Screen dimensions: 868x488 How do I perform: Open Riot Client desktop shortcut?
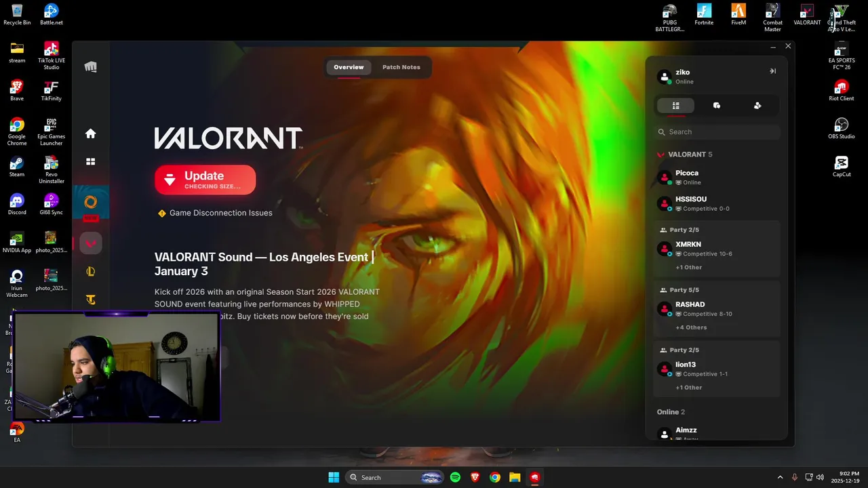click(842, 90)
